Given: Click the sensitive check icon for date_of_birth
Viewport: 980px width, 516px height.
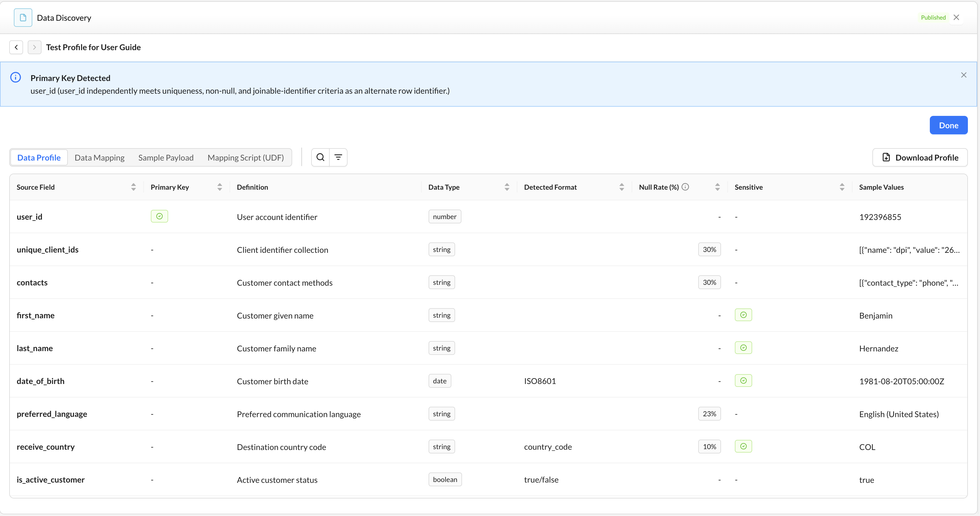Looking at the screenshot, I should [x=744, y=381].
